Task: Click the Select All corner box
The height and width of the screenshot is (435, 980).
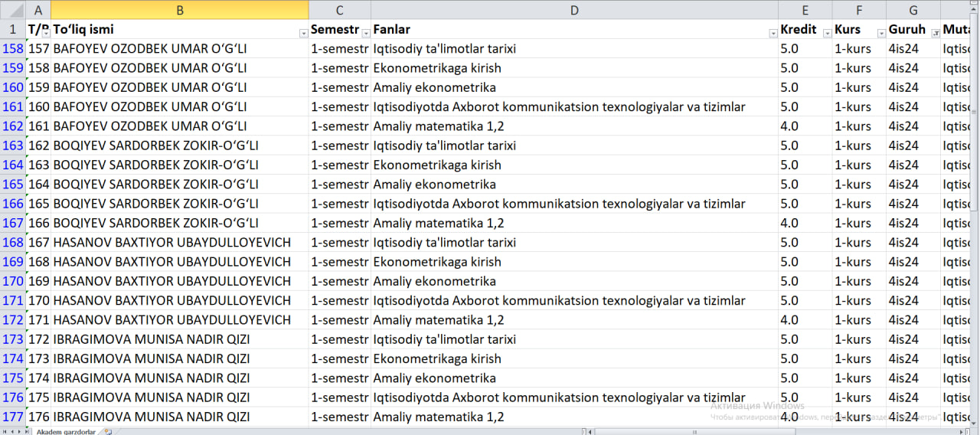Action: click(12, 9)
